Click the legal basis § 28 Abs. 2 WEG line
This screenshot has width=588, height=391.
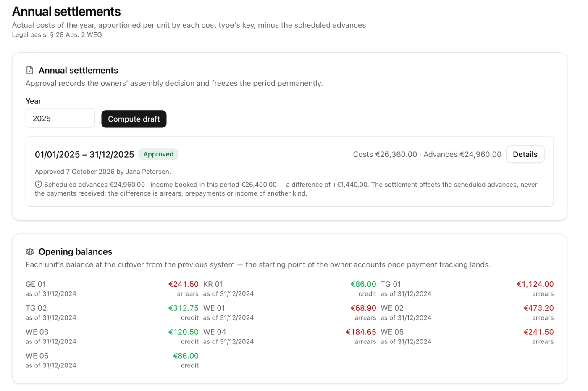[57, 35]
